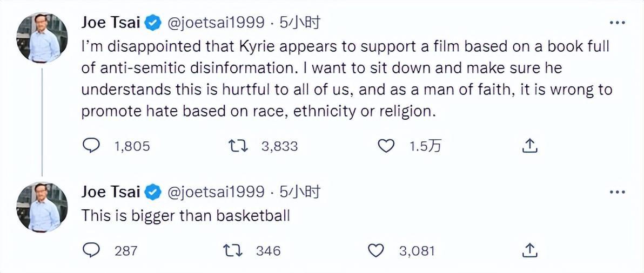
Task: Click the verified badge on the second tweet
Action: 153,192
